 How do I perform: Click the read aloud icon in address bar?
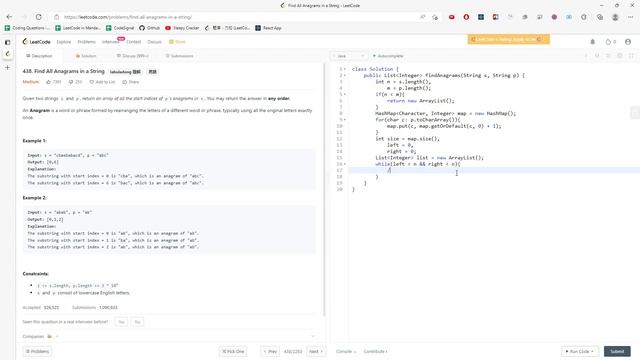tap(422, 17)
